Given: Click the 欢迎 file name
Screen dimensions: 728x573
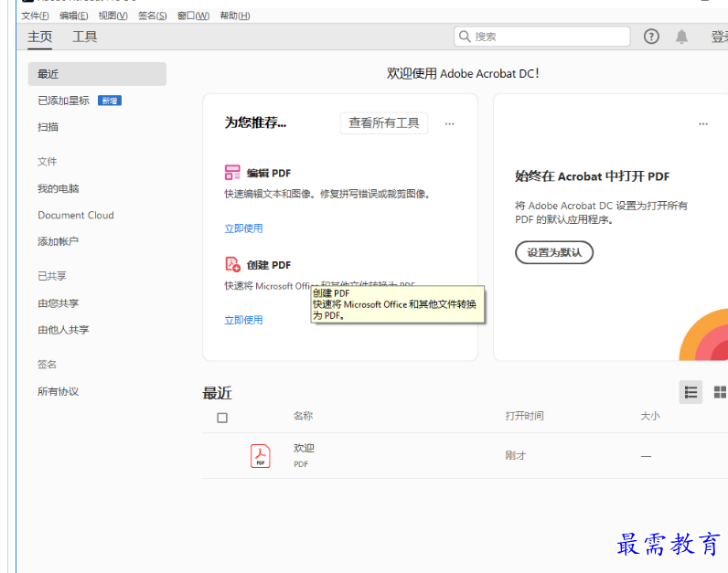Looking at the screenshot, I should [304, 448].
